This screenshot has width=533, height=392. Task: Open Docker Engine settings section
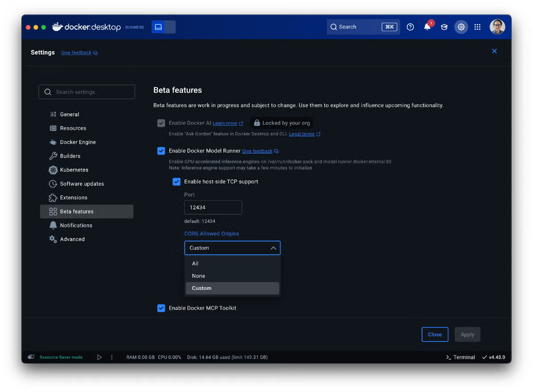(x=87, y=142)
